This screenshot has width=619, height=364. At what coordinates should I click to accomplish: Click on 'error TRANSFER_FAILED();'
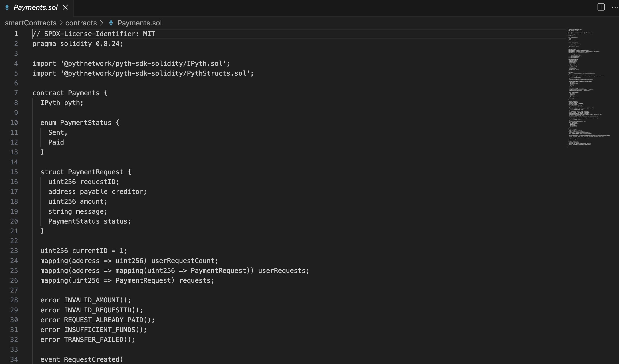tap(87, 339)
